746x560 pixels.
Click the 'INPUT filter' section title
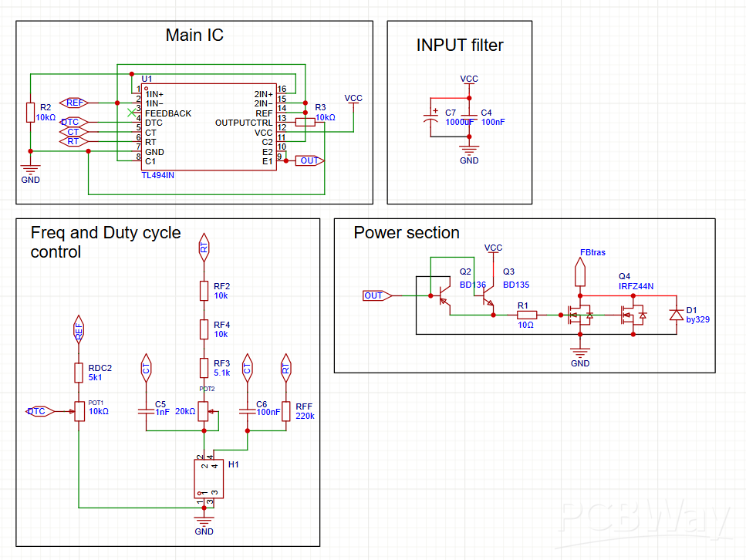pyautogui.click(x=460, y=46)
